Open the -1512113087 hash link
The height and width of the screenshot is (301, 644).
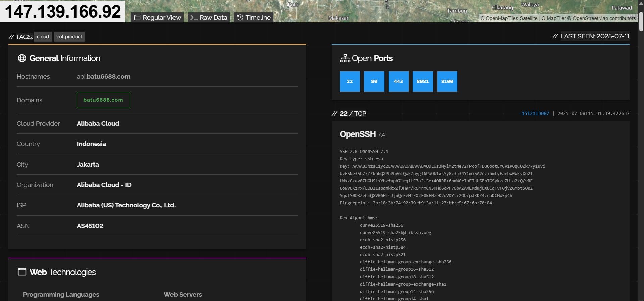pos(534,113)
